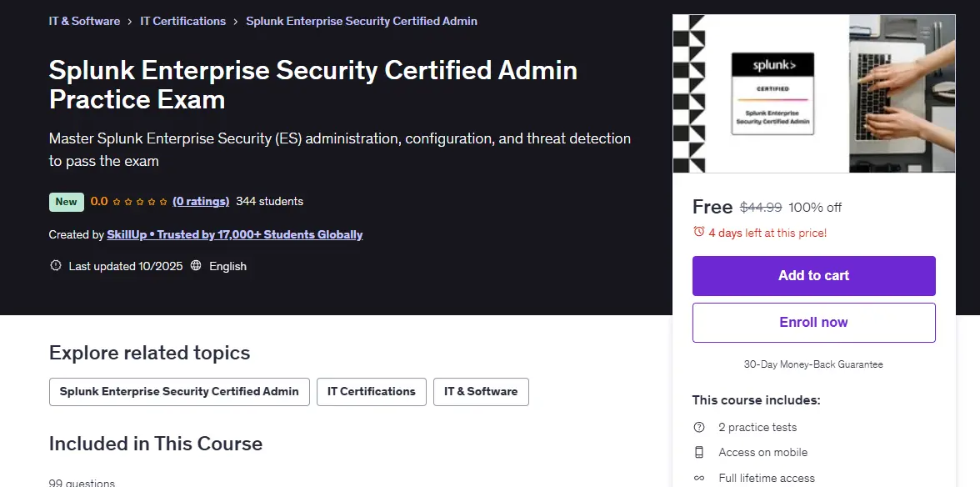
Task: Select the Splunk Enterprise Security Certified Admin topic
Action: tap(179, 392)
